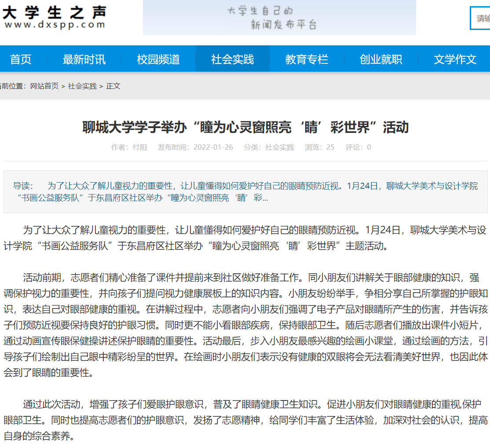Click the 浏览：25 view count
The image size is (490, 448).
coord(319,147)
